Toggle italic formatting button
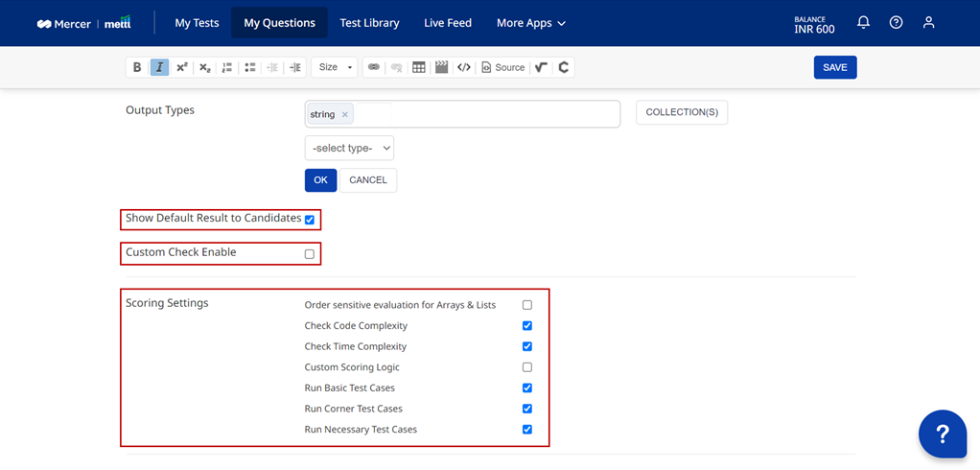 click(159, 67)
